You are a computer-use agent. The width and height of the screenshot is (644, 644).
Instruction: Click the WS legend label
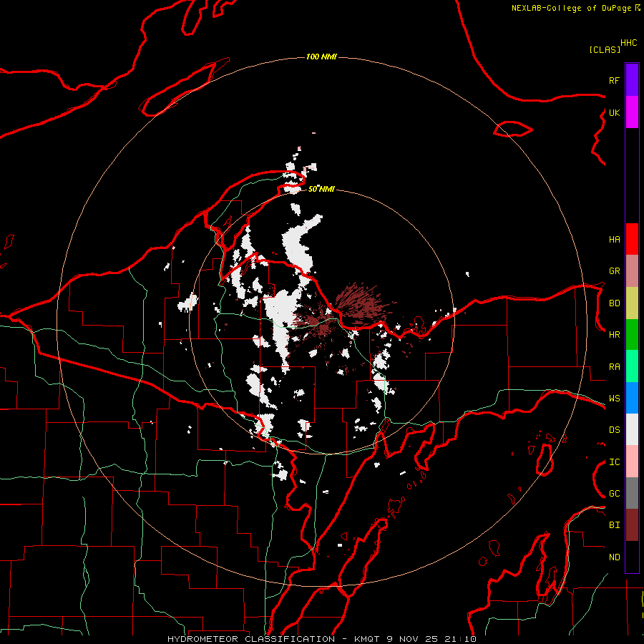pyautogui.click(x=614, y=399)
